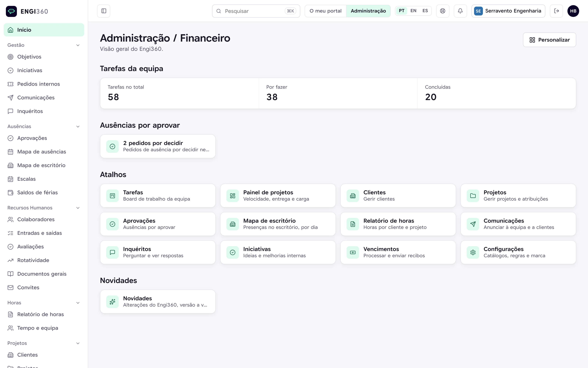Switch to the O meu portal tab
Image resolution: width=588 pixels, height=368 pixels.
326,11
